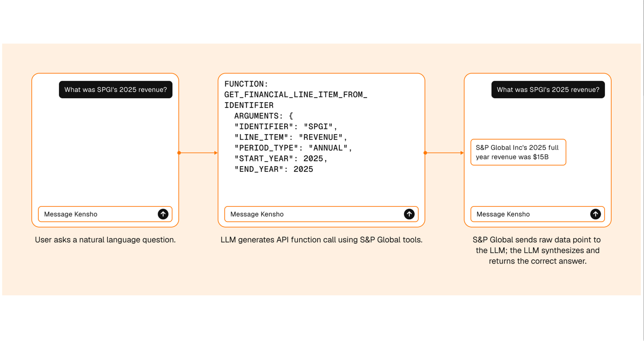644x341 pixels.
Task: Click the "END_YEAR": 2025 argument line
Action: coord(274,169)
